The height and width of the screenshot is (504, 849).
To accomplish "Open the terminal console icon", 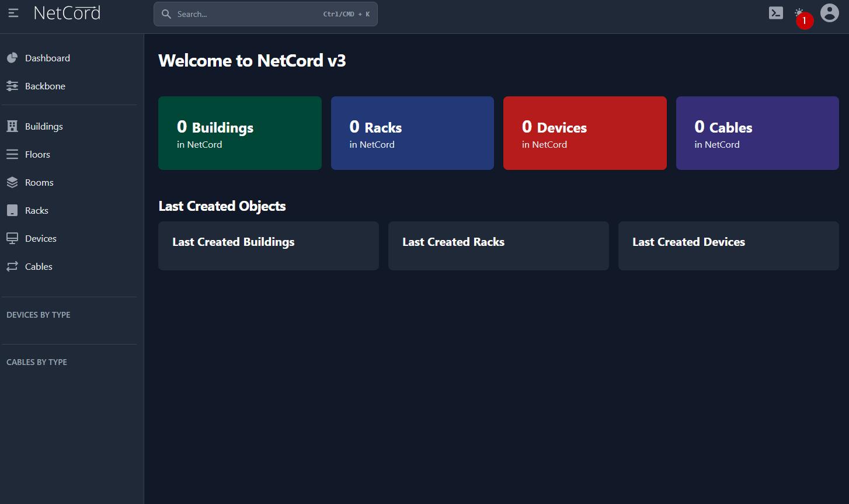I will 775,13.
